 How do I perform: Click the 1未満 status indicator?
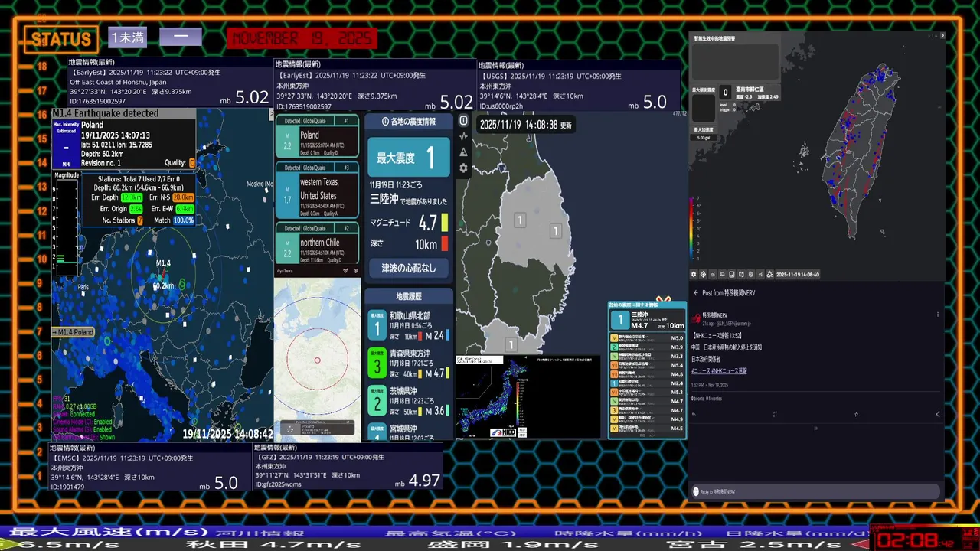pos(128,37)
